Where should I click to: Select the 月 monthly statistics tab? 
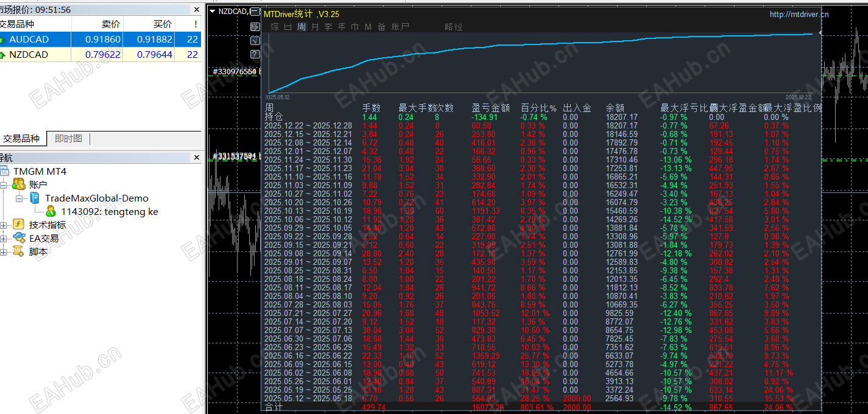point(314,27)
